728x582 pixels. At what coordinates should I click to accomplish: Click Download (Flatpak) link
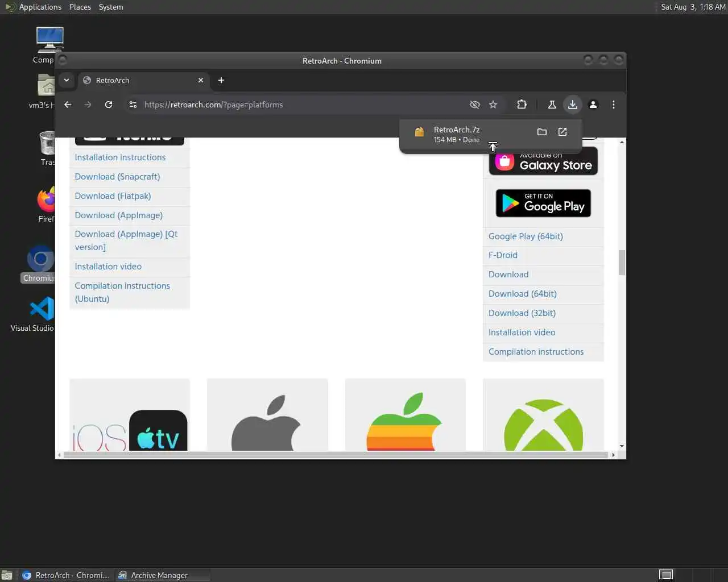(113, 196)
